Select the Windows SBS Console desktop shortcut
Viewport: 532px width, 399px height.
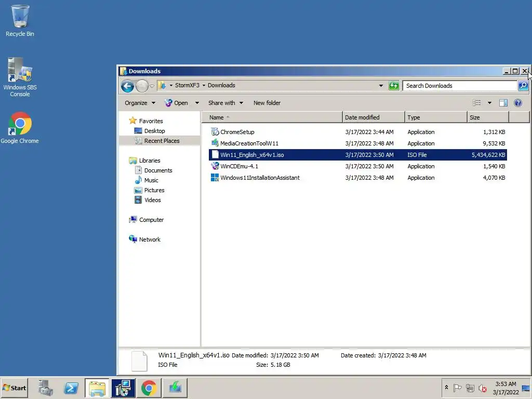coord(20,77)
